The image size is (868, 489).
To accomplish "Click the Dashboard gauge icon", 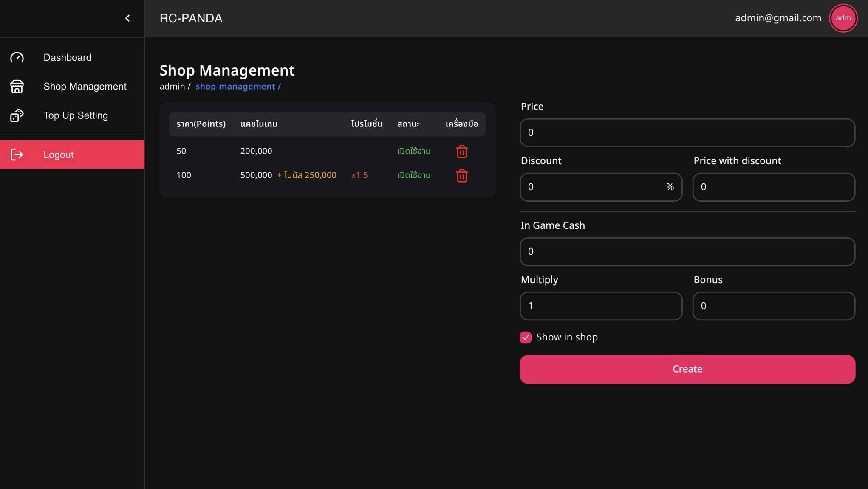I will coord(17,57).
